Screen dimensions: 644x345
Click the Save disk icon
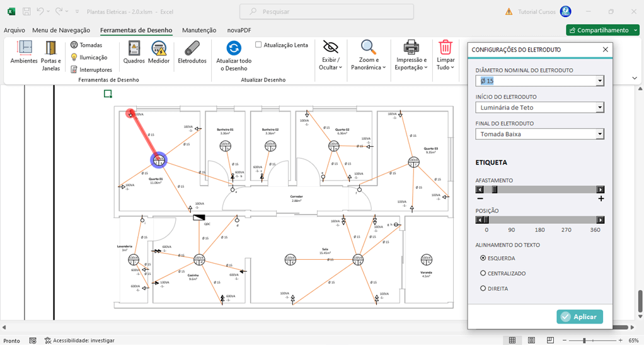pyautogui.click(x=26, y=11)
